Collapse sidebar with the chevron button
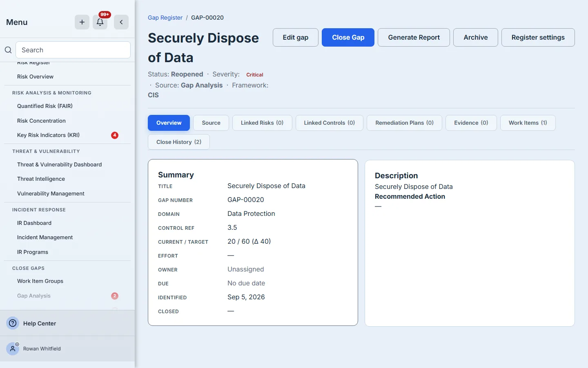The height and width of the screenshot is (368, 588). [x=121, y=22]
